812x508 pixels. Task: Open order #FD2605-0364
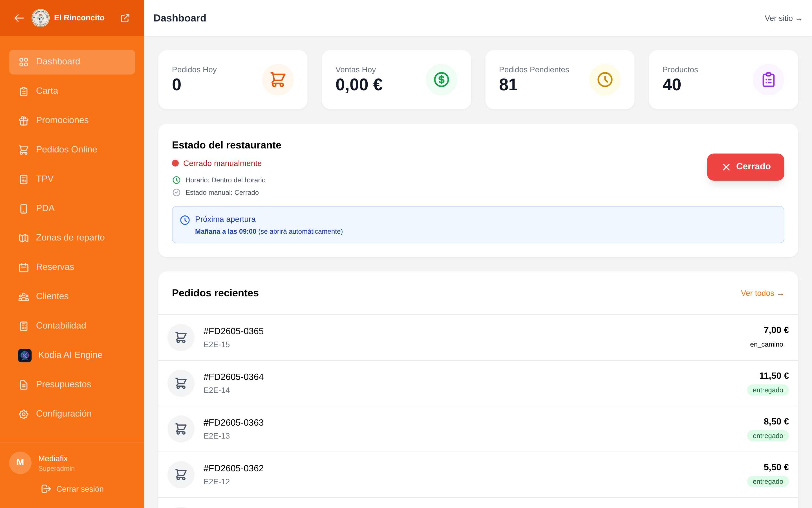[x=478, y=383]
